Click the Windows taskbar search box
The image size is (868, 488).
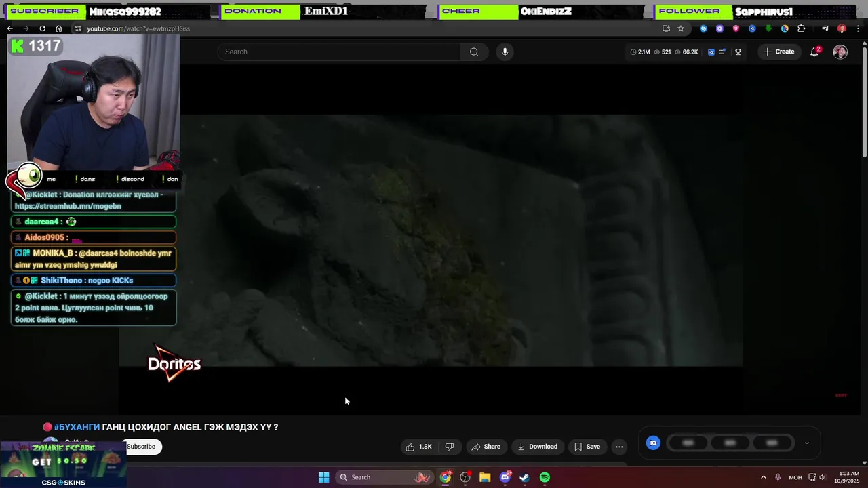point(384,477)
